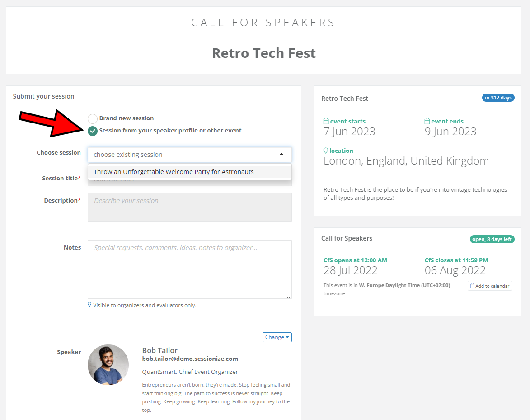Click the Retro Tech Fest page heading
530x420 pixels.
(264, 53)
